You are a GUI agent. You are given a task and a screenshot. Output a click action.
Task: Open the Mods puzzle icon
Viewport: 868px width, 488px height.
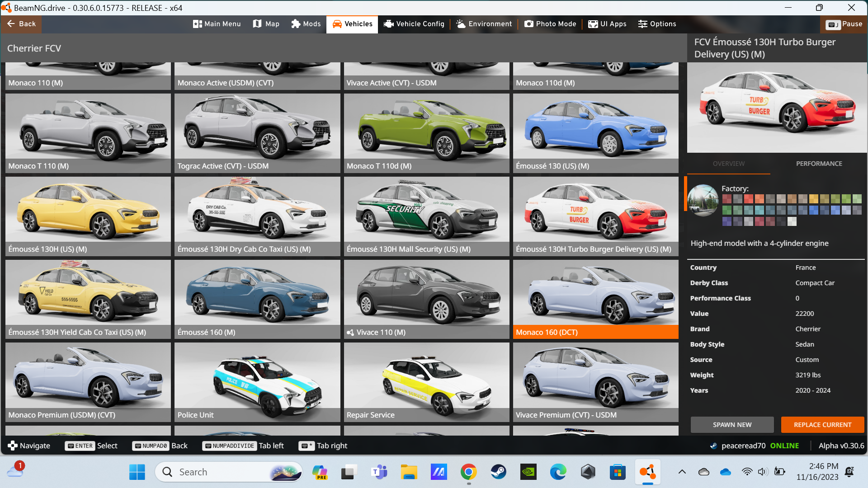click(x=306, y=24)
